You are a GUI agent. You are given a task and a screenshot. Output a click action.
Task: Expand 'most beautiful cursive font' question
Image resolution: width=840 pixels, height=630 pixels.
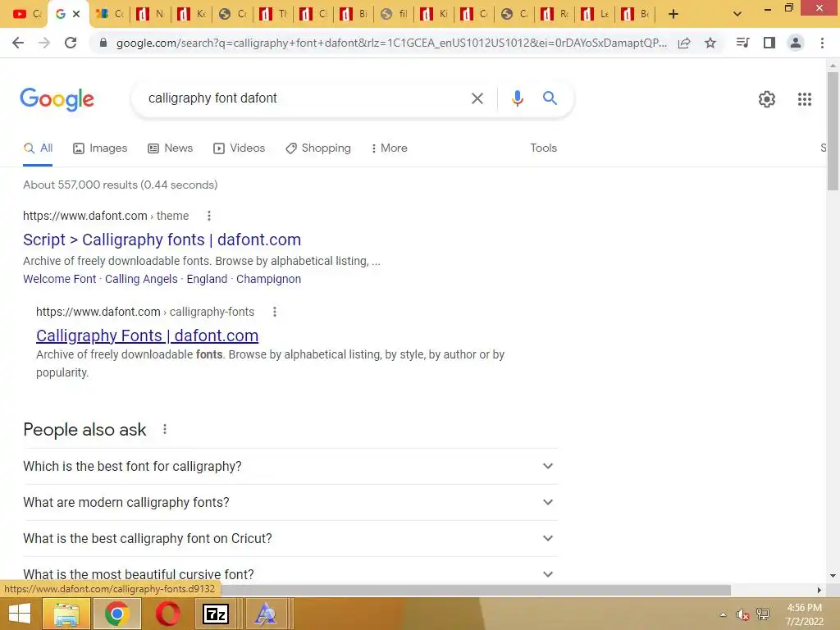tap(290, 573)
